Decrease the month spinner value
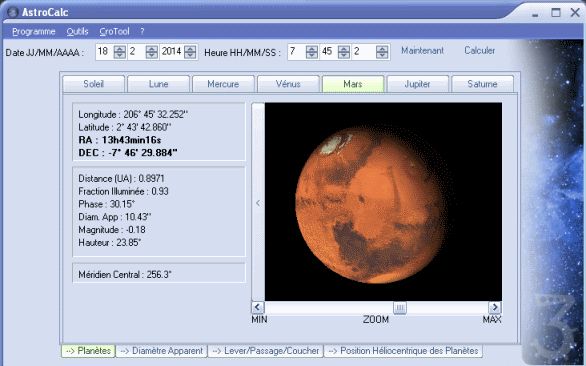This screenshot has width=586, height=366. 152,55
